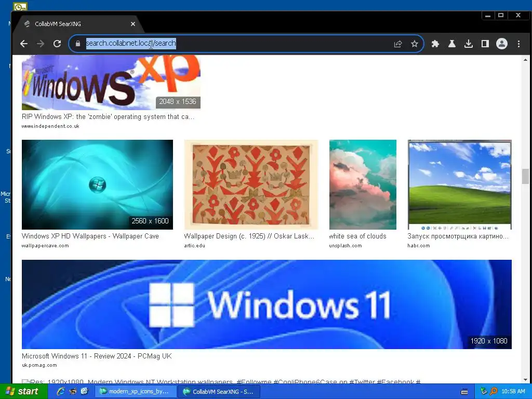The image size is (532, 399).
Task: Click the scrollbar down arrow
Action: [525, 380]
